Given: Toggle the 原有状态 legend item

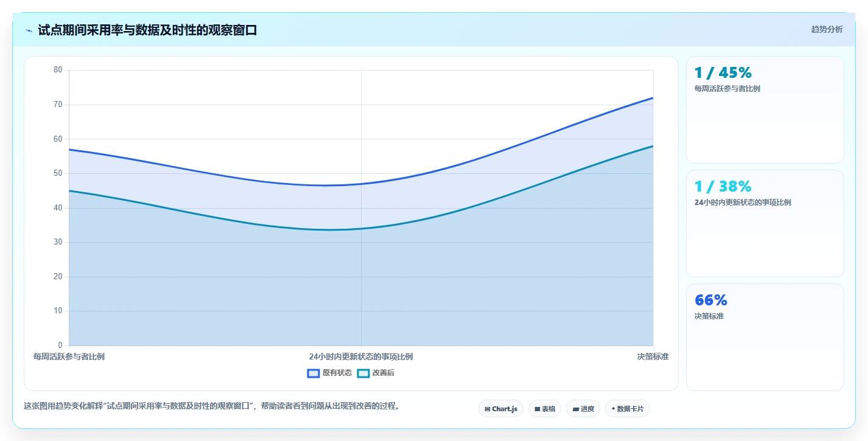Looking at the screenshot, I should (329, 373).
